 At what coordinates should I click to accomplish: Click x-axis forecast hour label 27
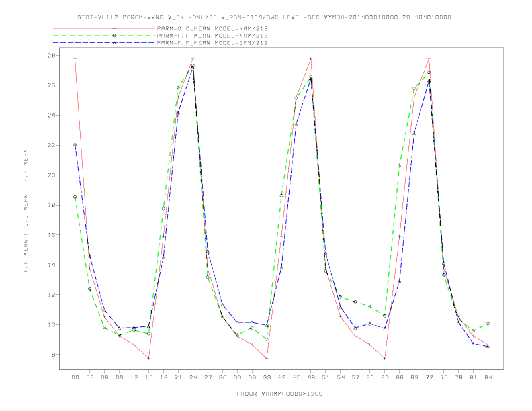(208, 377)
